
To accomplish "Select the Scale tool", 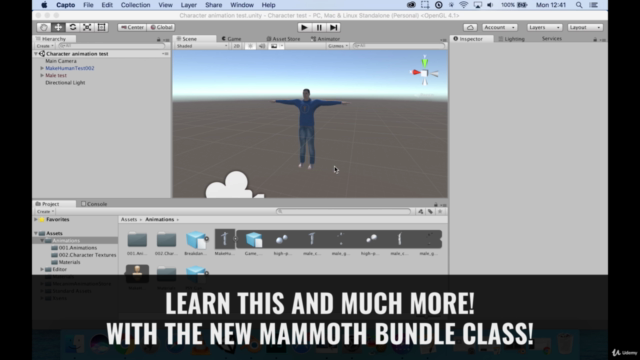I will [87, 27].
